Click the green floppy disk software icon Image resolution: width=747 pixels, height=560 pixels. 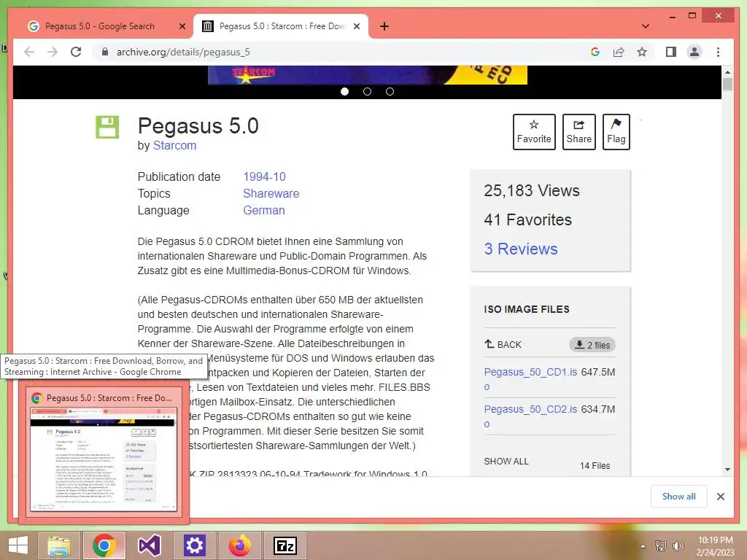(107, 127)
